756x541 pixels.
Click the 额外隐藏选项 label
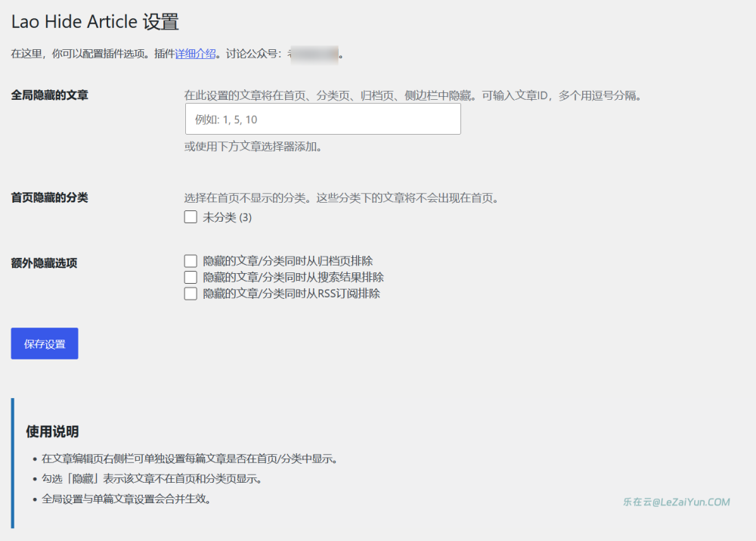click(44, 263)
